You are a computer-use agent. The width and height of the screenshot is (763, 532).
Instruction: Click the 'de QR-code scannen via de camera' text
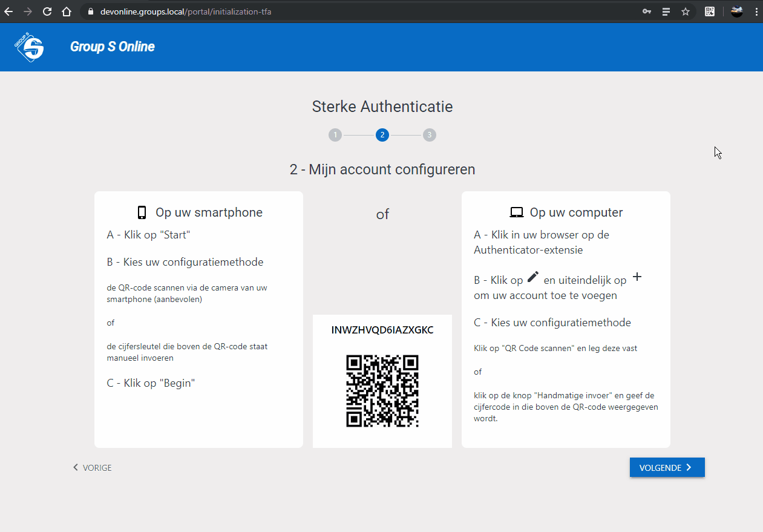pyautogui.click(x=187, y=294)
